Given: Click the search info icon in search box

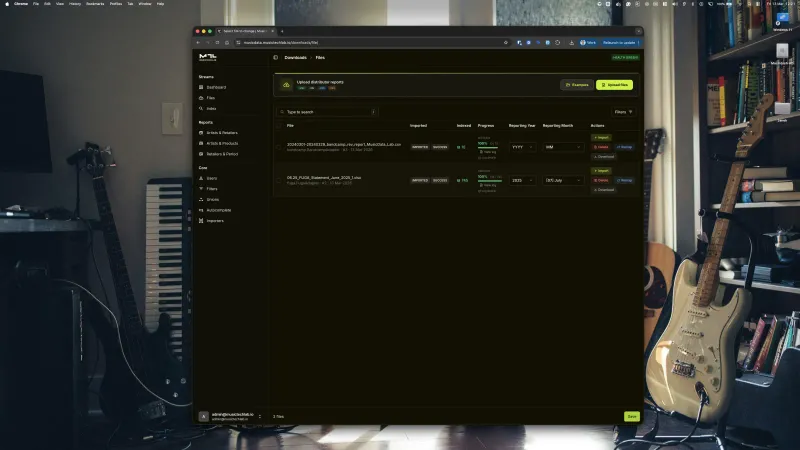Looking at the screenshot, I should [x=373, y=112].
